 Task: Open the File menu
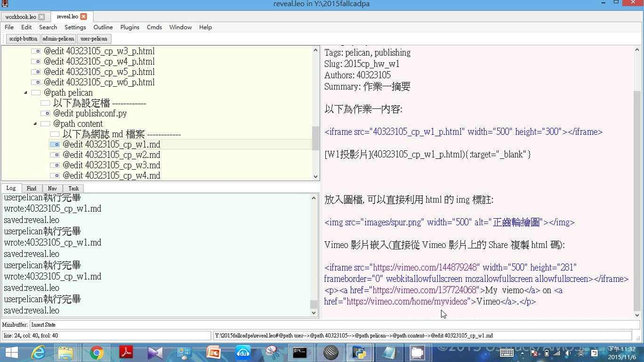point(9,27)
